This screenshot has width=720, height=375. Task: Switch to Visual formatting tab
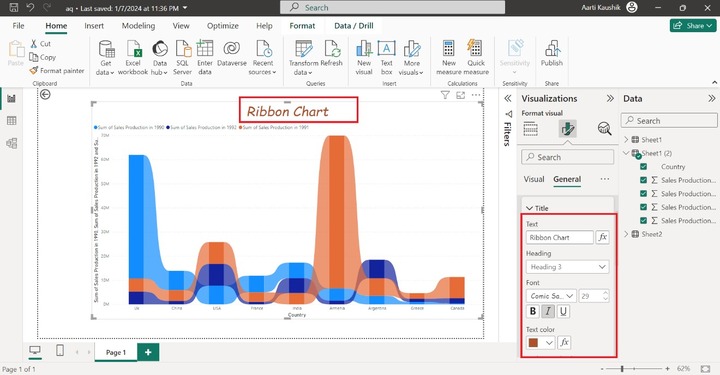pos(534,179)
